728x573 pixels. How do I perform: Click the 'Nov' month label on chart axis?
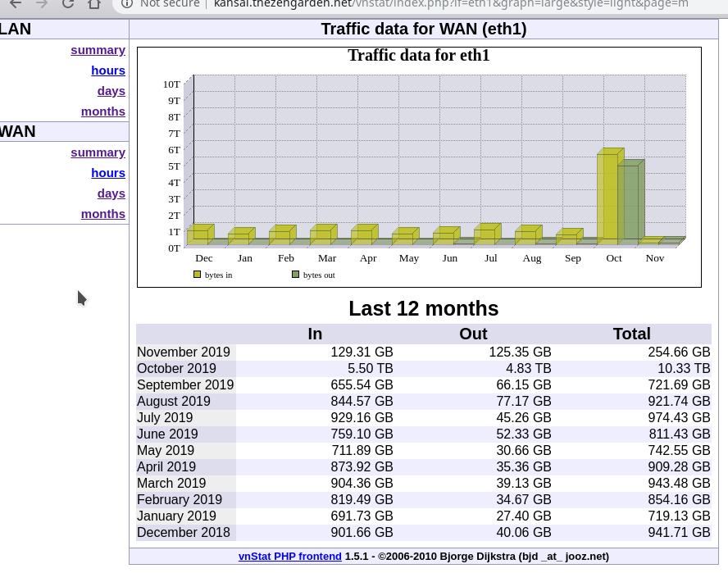pyautogui.click(x=655, y=258)
